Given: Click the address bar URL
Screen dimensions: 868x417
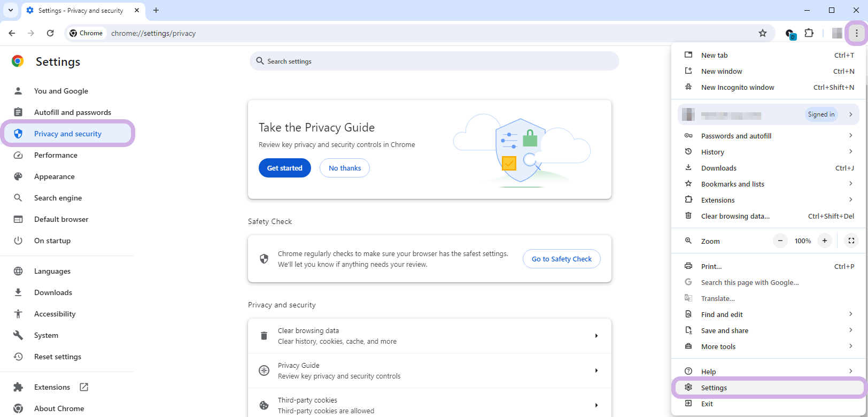Looking at the screenshot, I should tap(153, 33).
